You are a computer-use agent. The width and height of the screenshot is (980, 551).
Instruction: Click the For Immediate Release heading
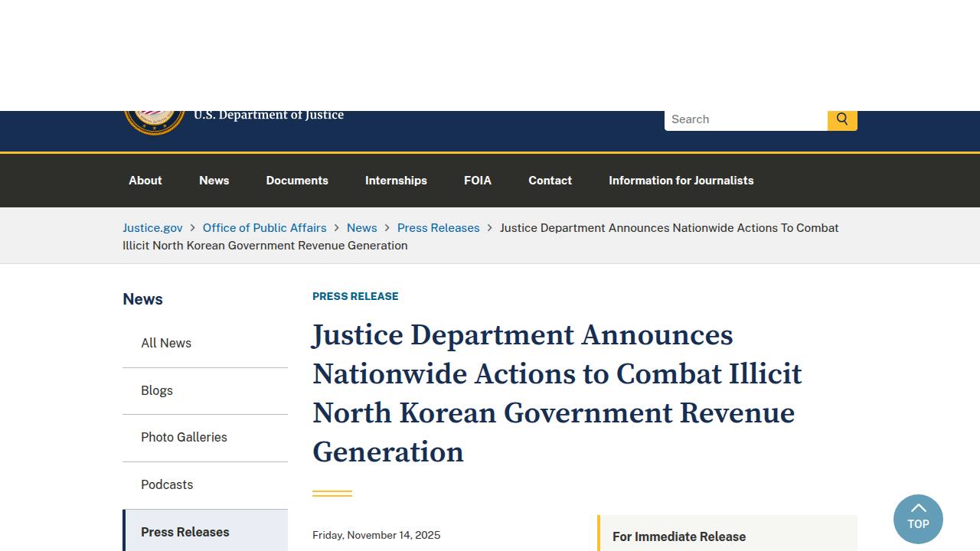click(x=679, y=537)
